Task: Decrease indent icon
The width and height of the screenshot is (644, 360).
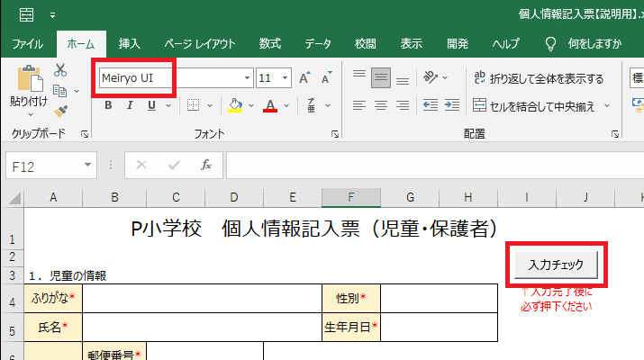Action: (431, 105)
